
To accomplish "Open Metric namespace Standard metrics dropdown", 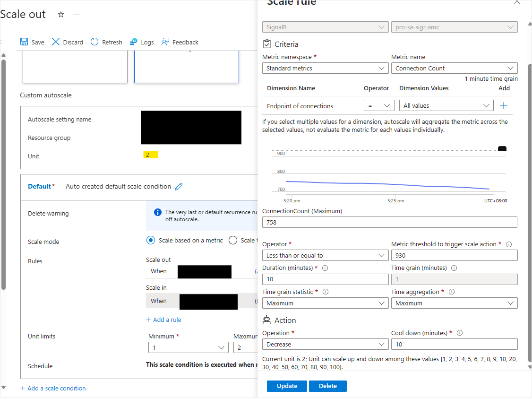I will (326, 68).
